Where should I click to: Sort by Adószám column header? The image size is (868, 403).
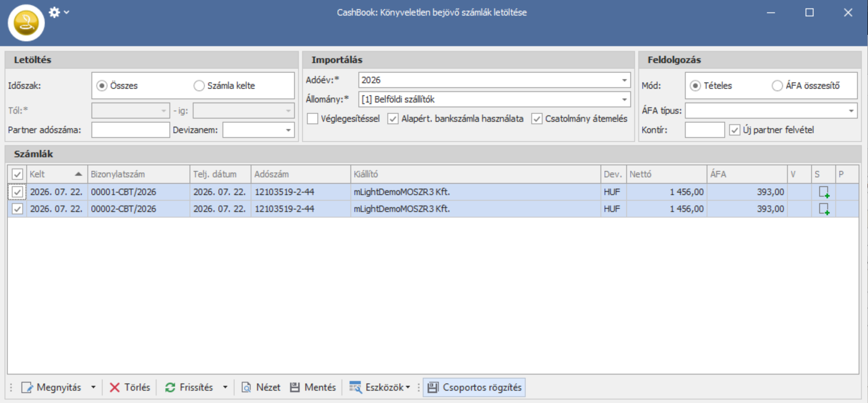point(301,174)
